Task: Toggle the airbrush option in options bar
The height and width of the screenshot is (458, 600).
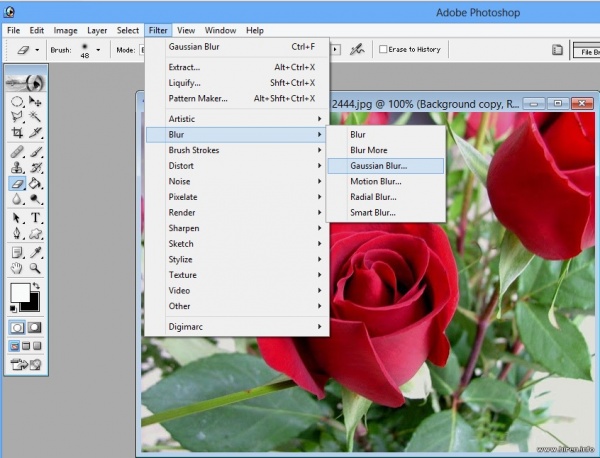Action: click(x=355, y=49)
